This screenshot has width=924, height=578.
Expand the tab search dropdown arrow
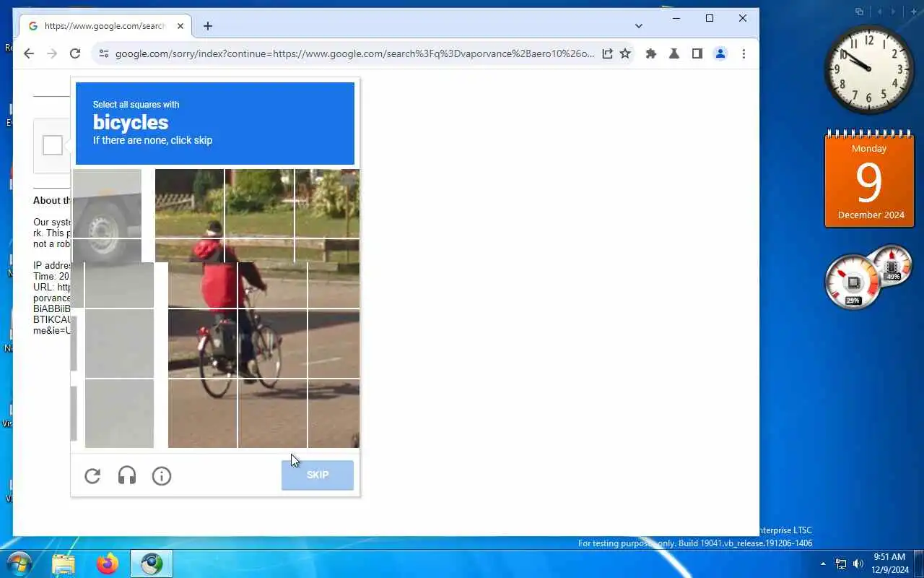tap(639, 26)
